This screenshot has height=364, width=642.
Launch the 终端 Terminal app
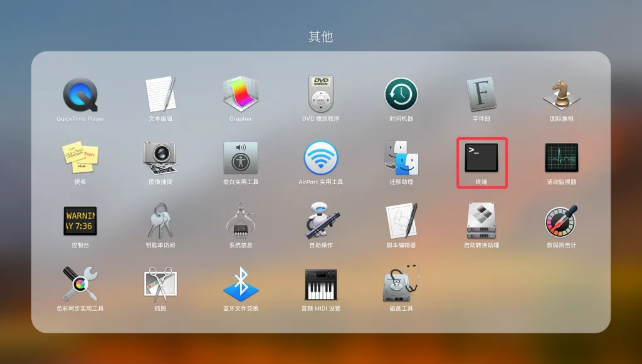pos(481,157)
